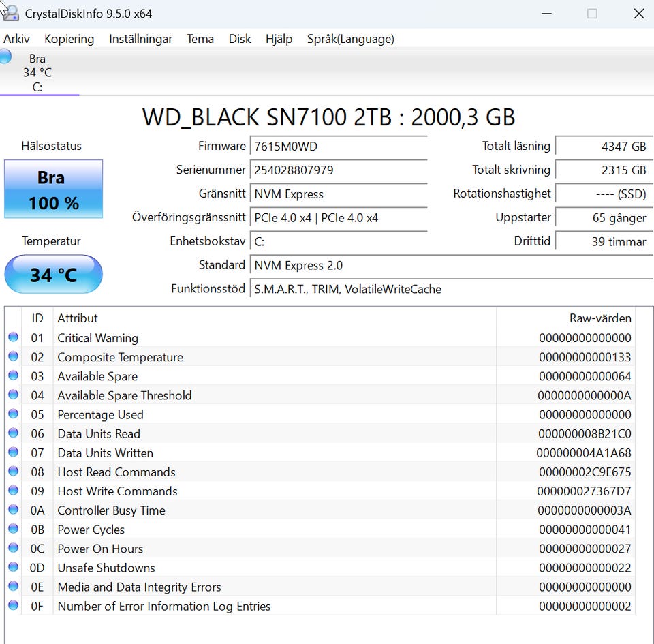Click status icon beside Unsafe Shutdowns
Viewport: 654px width, 644px height.
click(13, 568)
